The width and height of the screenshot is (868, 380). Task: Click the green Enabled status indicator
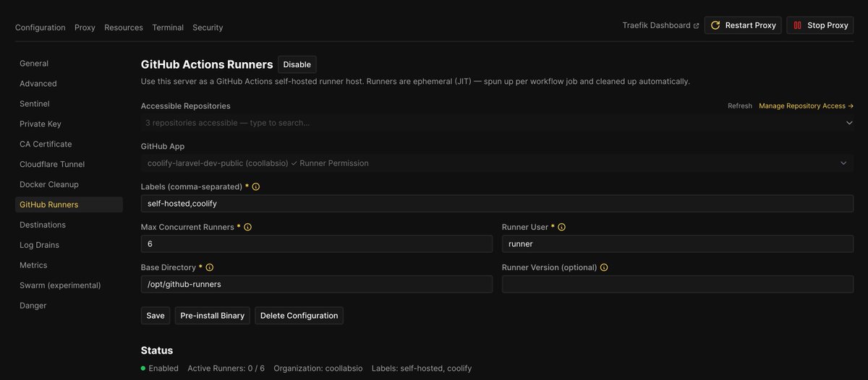(x=144, y=368)
